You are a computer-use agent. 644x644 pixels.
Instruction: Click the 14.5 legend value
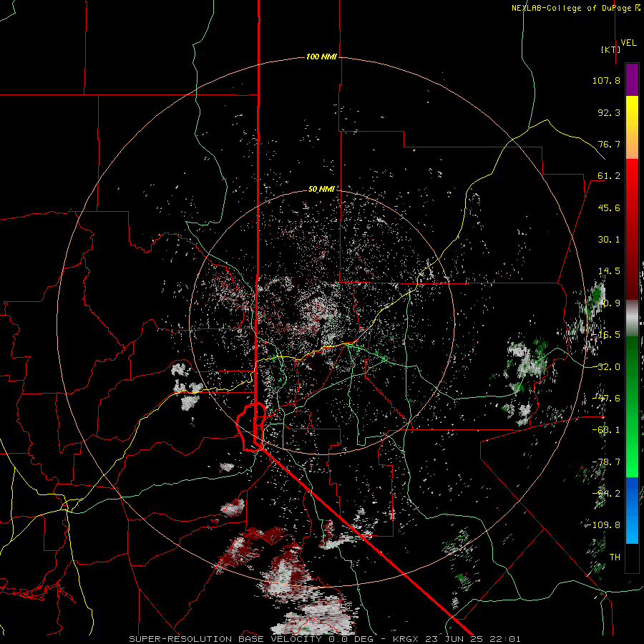pos(609,271)
